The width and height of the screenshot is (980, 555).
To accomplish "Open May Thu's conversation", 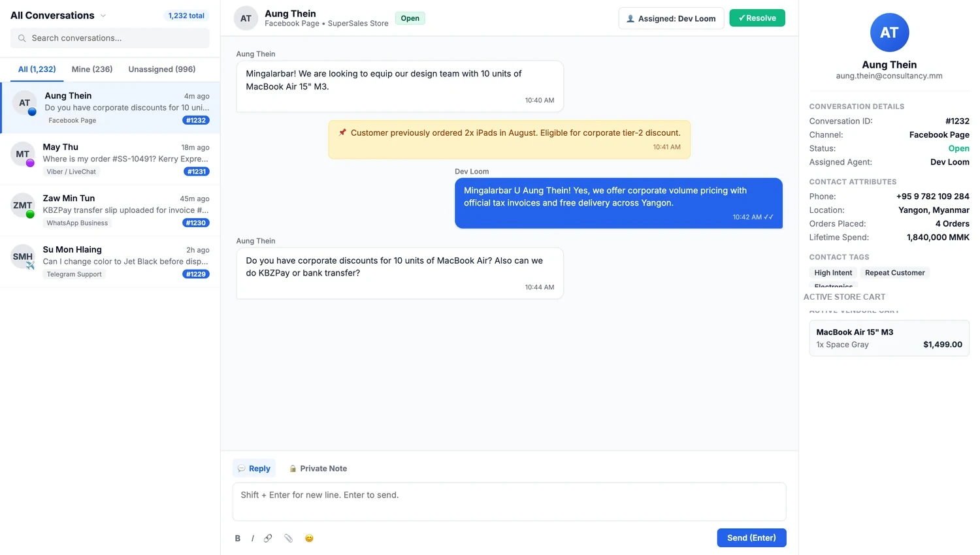I will (x=110, y=159).
